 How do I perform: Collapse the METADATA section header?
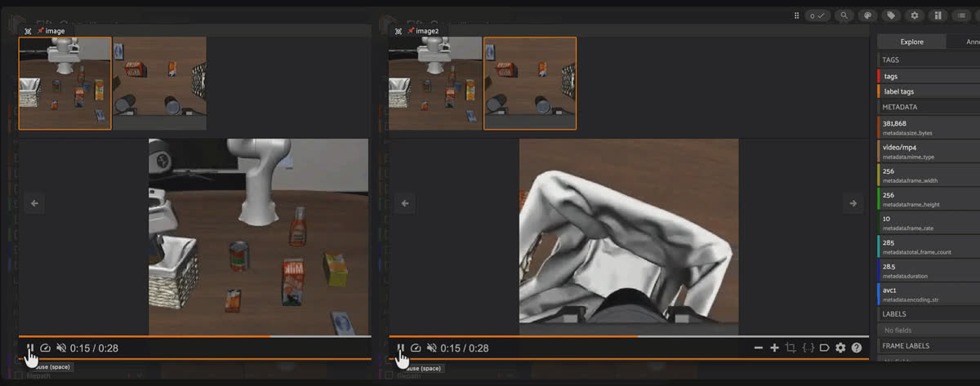[x=929, y=107]
